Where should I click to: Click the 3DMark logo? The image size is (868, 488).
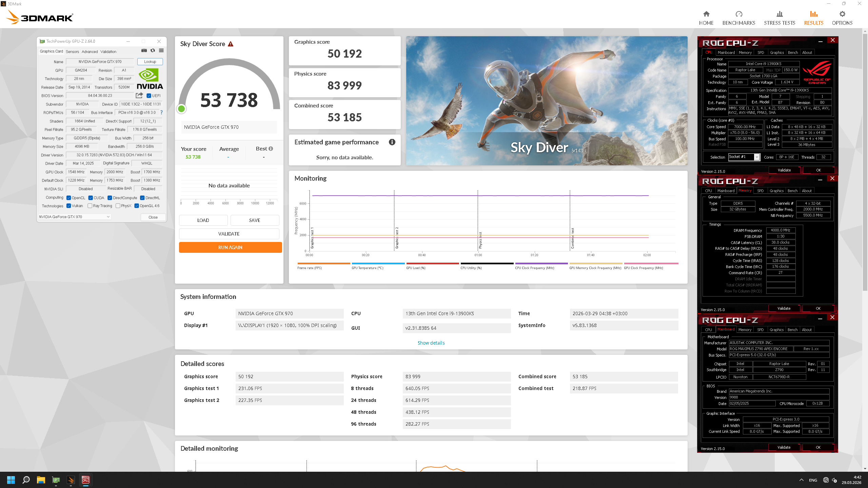point(40,17)
